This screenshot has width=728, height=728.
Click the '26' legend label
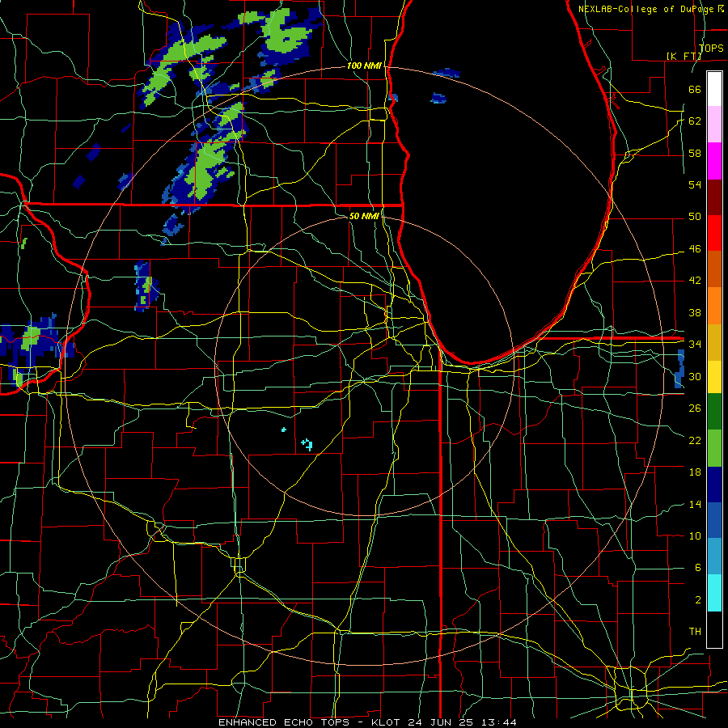(x=695, y=408)
